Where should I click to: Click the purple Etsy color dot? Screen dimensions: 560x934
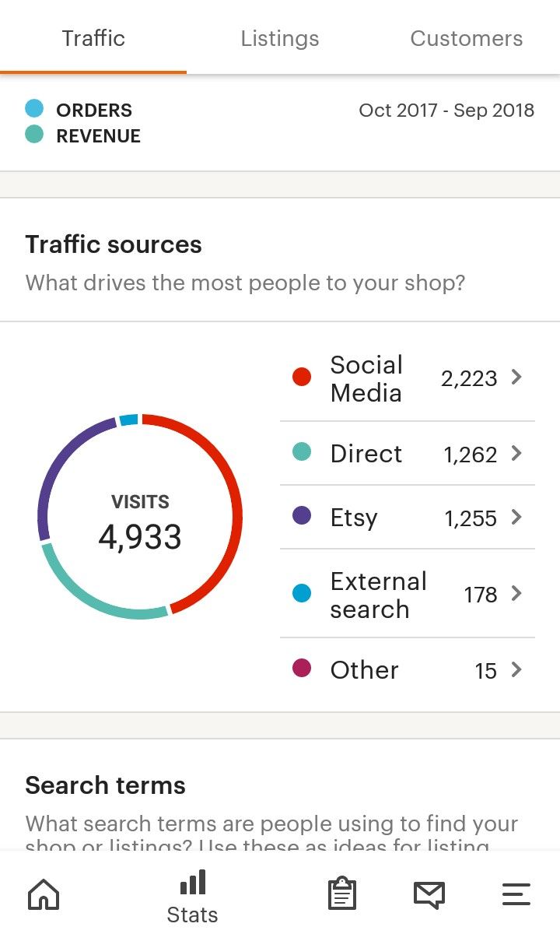coord(302,515)
